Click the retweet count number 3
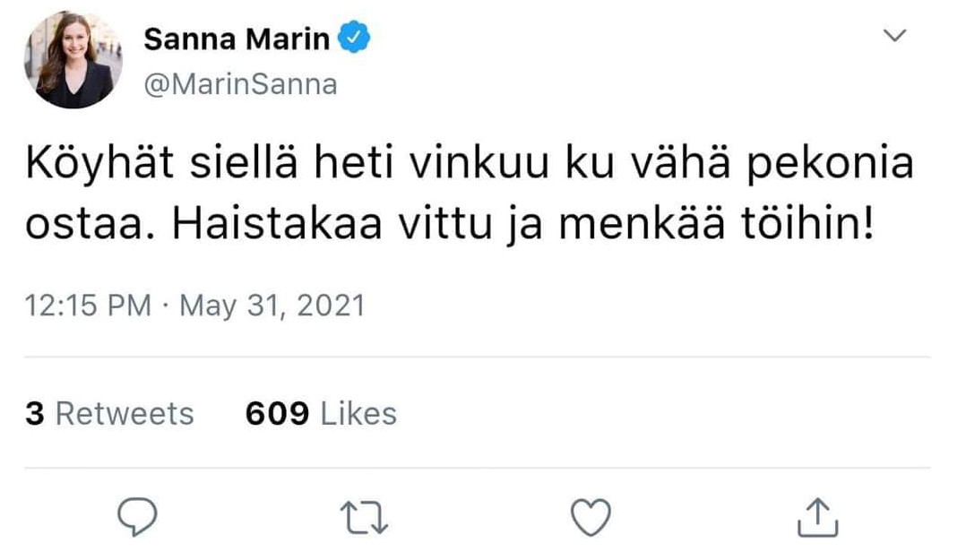The height and width of the screenshot is (560, 957). (34, 413)
